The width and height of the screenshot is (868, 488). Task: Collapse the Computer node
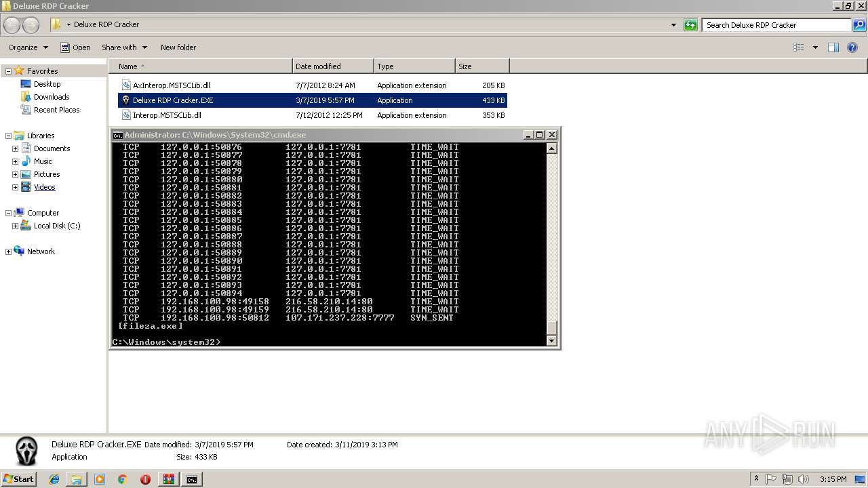(8, 213)
